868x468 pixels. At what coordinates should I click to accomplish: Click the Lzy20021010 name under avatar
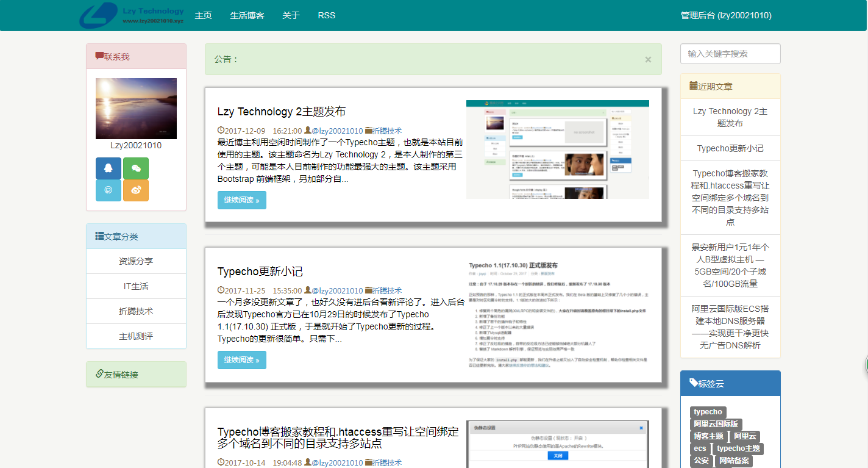pyautogui.click(x=136, y=145)
